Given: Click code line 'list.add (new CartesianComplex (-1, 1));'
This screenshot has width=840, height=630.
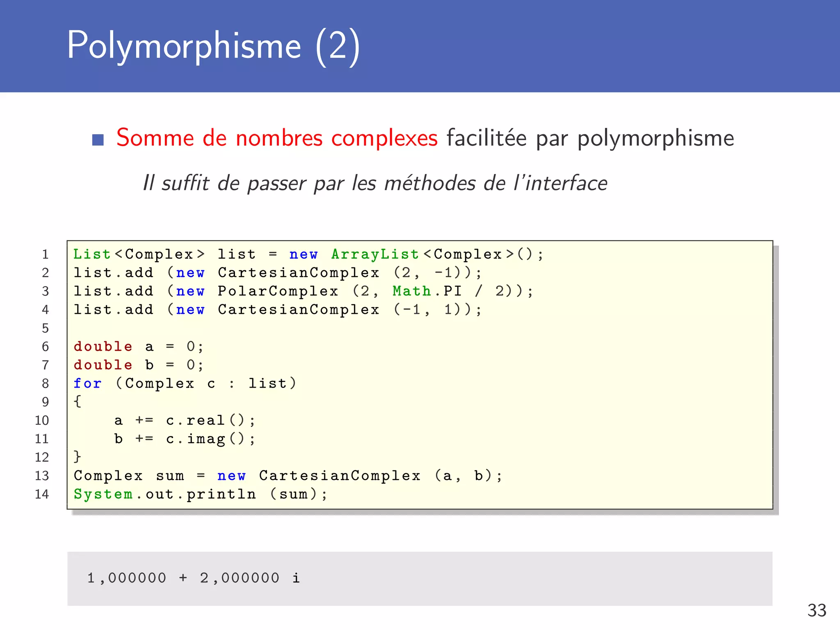Looking at the screenshot, I should (x=278, y=310).
